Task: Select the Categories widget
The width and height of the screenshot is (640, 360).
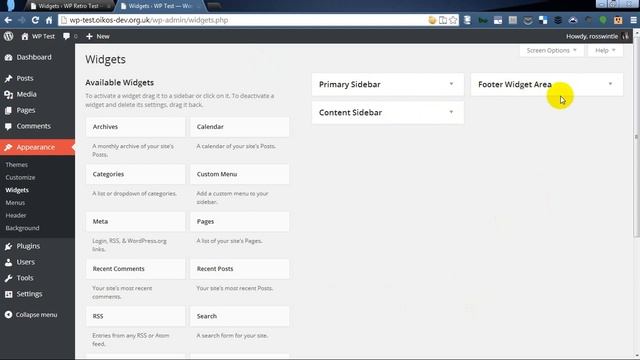Action: coord(136,174)
